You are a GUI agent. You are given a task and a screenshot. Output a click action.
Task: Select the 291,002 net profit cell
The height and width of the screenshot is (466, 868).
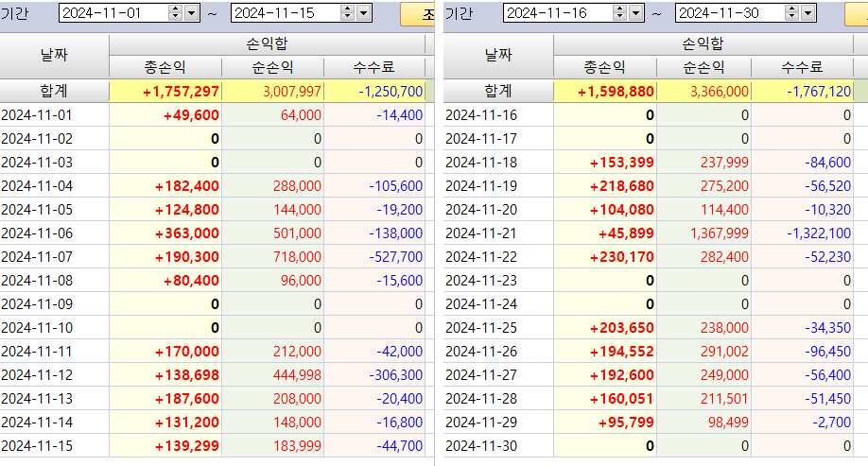coord(703,352)
